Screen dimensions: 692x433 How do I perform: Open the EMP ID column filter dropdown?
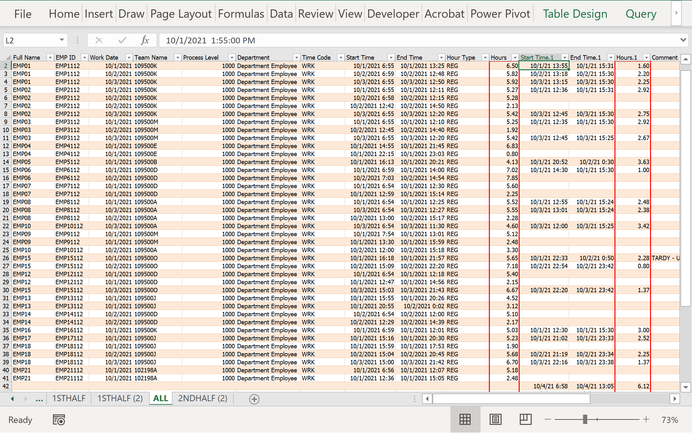pos(84,57)
